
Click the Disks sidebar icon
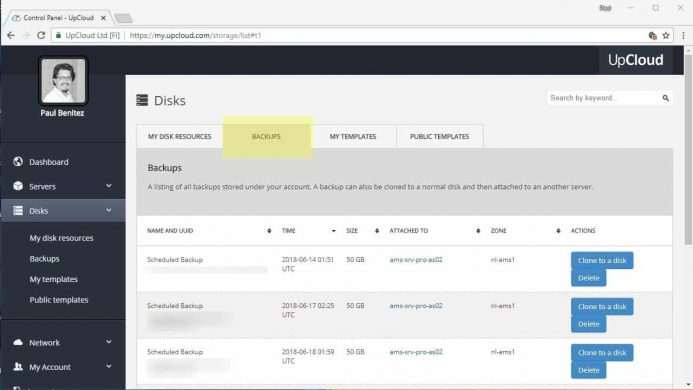click(x=18, y=210)
